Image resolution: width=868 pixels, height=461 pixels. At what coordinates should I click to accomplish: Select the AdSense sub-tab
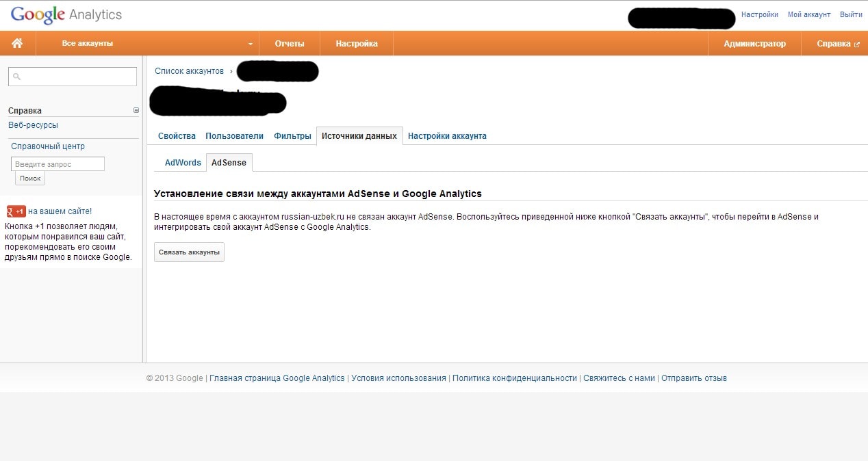[229, 163]
